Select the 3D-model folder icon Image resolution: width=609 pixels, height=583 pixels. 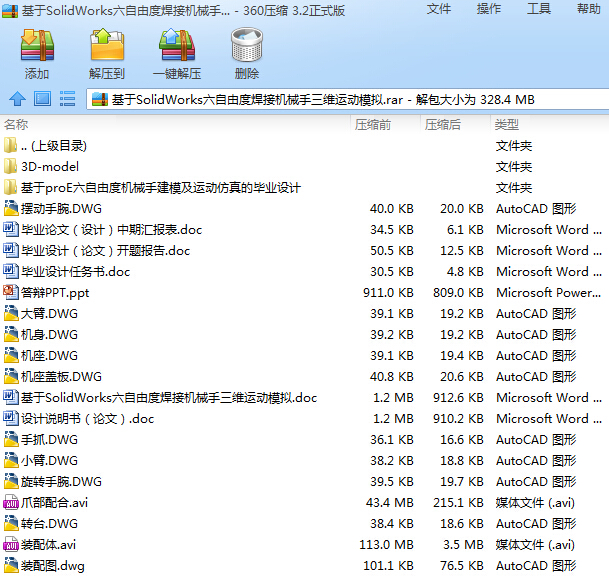coord(10,166)
